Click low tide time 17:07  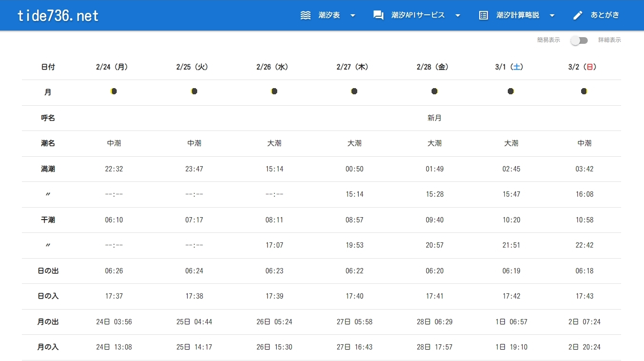tap(274, 245)
